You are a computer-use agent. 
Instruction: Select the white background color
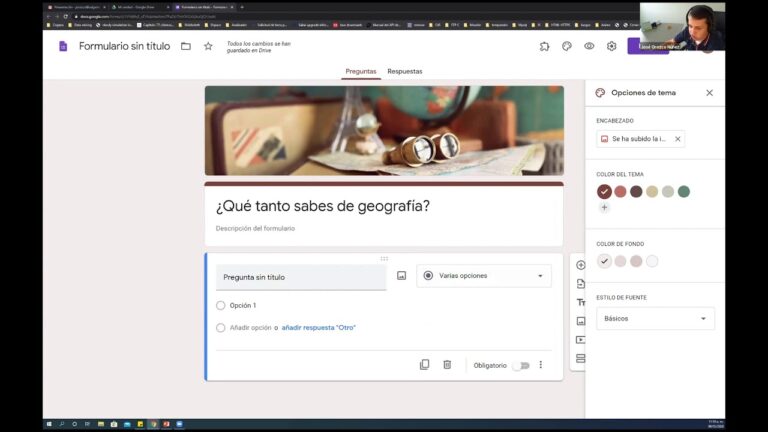pos(652,261)
